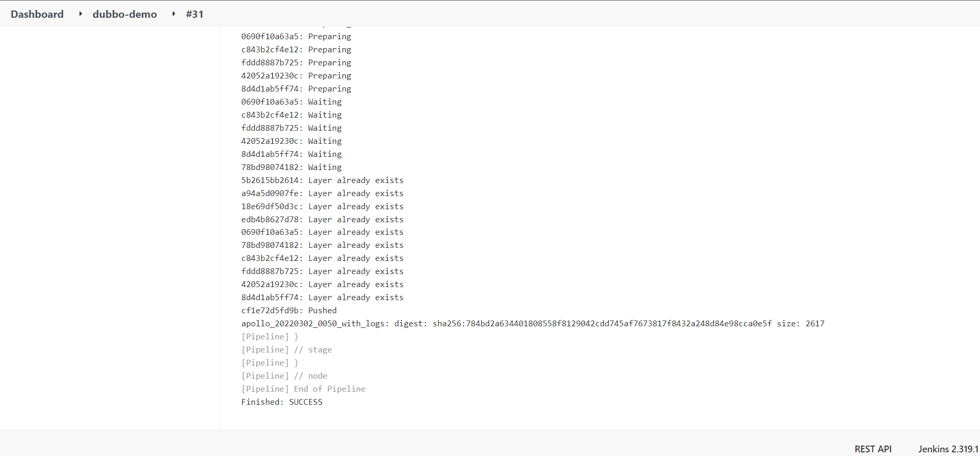Select '42052a19230c: Layer already exists' line
Image resolution: width=980 pixels, height=456 pixels.
[322, 284]
